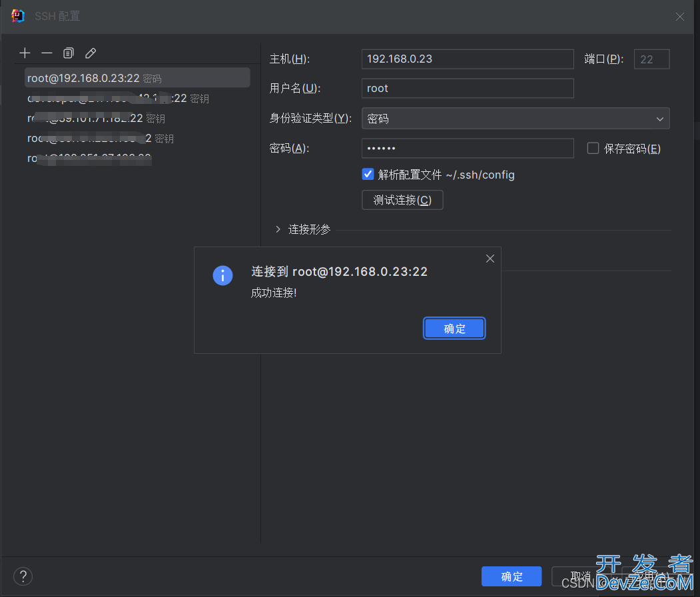This screenshot has height=597, width=700.
Task: Confirm SSH settings with bottom 确定 button
Action: click(512, 576)
